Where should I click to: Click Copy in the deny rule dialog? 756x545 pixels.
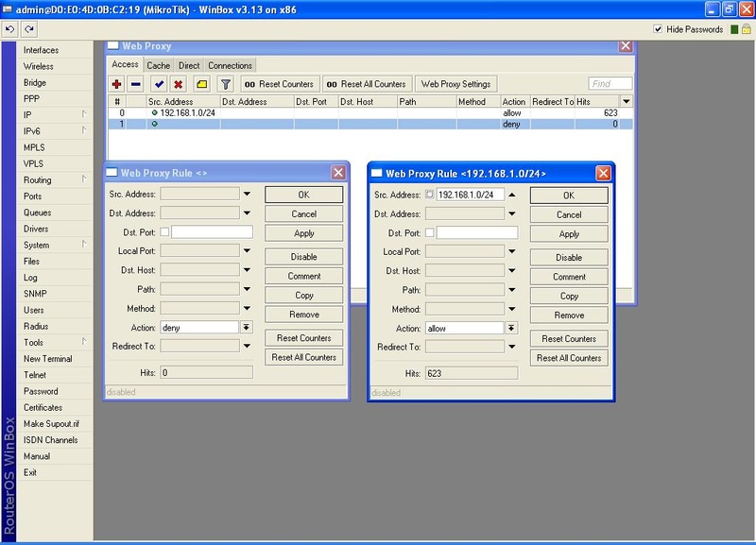(303, 296)
